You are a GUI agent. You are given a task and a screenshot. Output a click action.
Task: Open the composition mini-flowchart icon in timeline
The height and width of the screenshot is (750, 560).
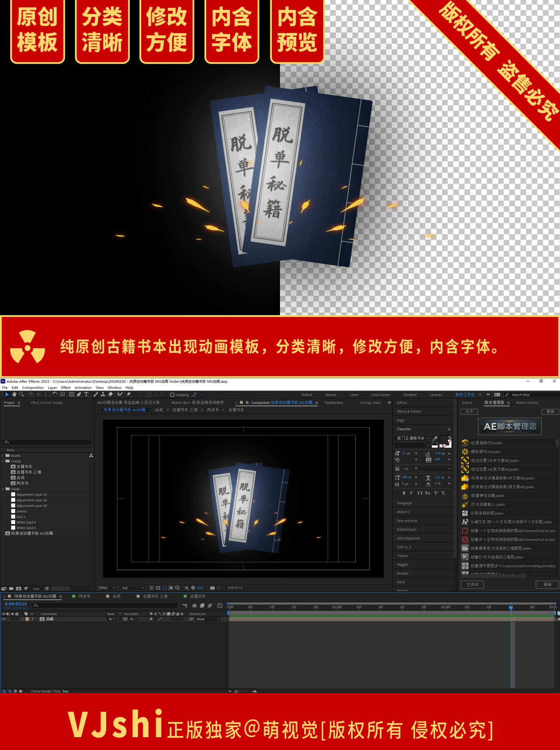pos(185,606)
